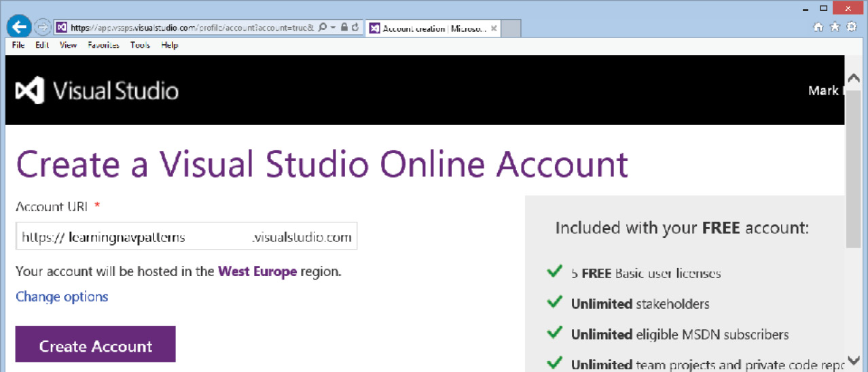
Task: Click the green check beside Unlimited stakeholders
Action: point(554,303)
